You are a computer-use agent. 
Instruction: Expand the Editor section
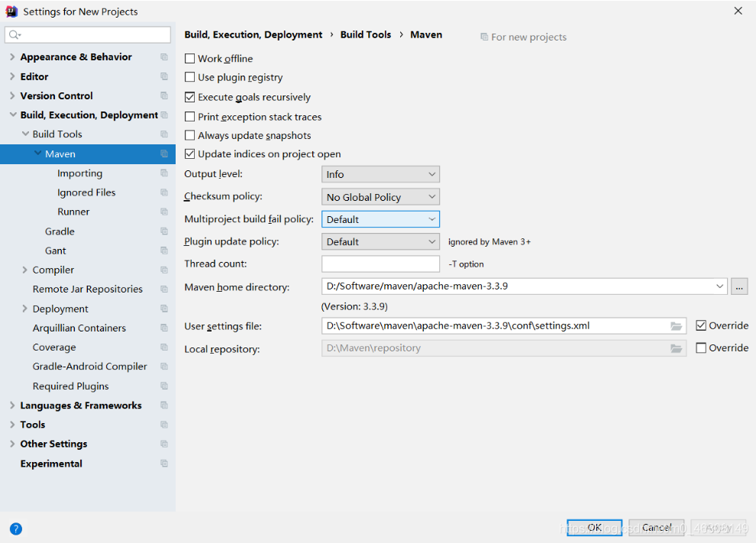(12, 76)
